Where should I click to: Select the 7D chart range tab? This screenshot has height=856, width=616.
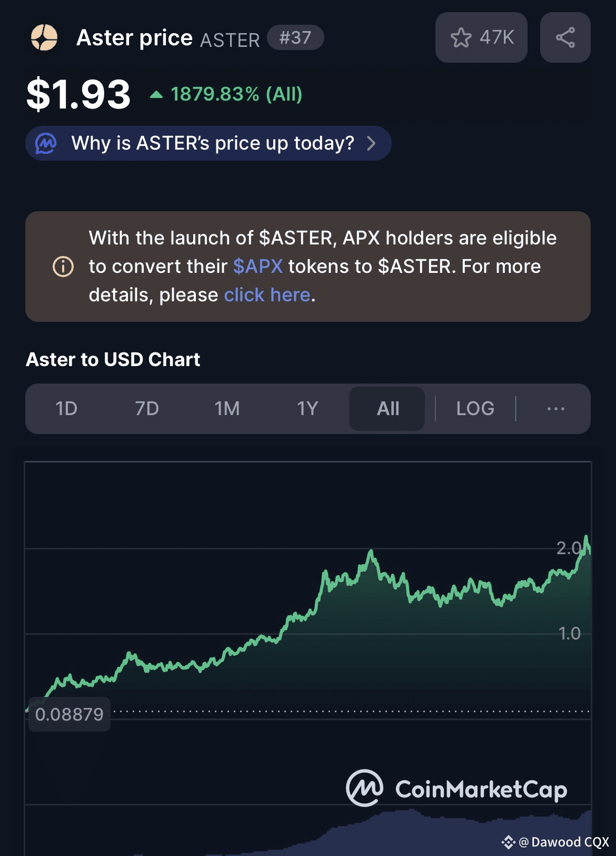tap(147, 409)
